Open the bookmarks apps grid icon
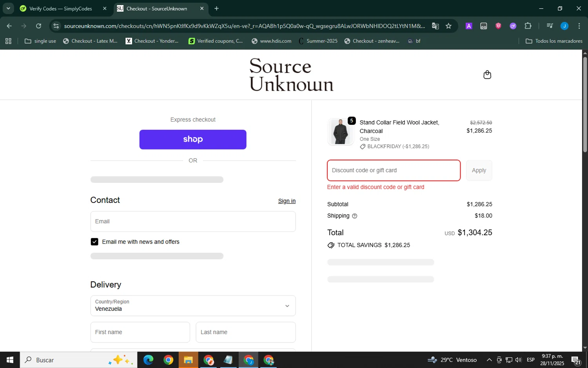The image size is (588, 368). (x=8, y=41)
